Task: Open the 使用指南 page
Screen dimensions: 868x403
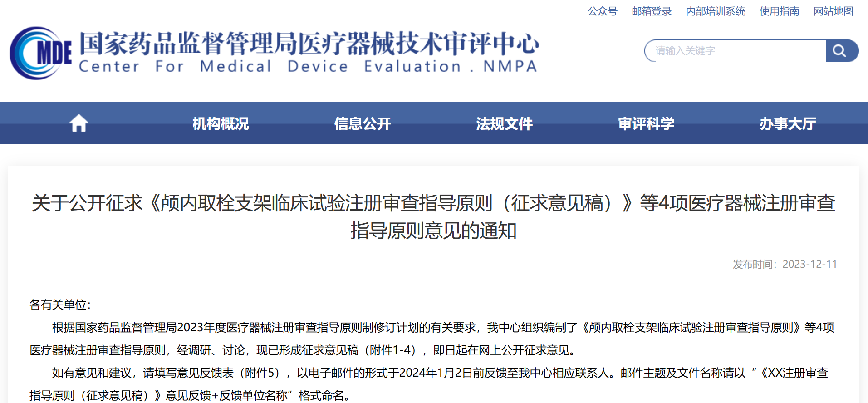Action: (779, 11)
